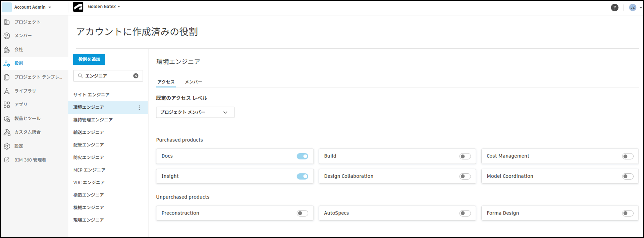Open more options for 環境エンジニア
The image size is (644, 238).
click(x=139, y=108)
